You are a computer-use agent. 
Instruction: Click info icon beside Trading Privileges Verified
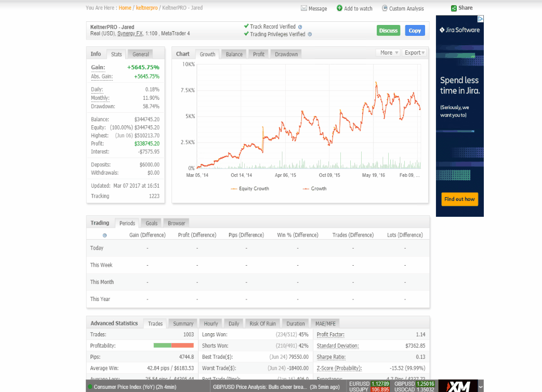coord(310,34)
